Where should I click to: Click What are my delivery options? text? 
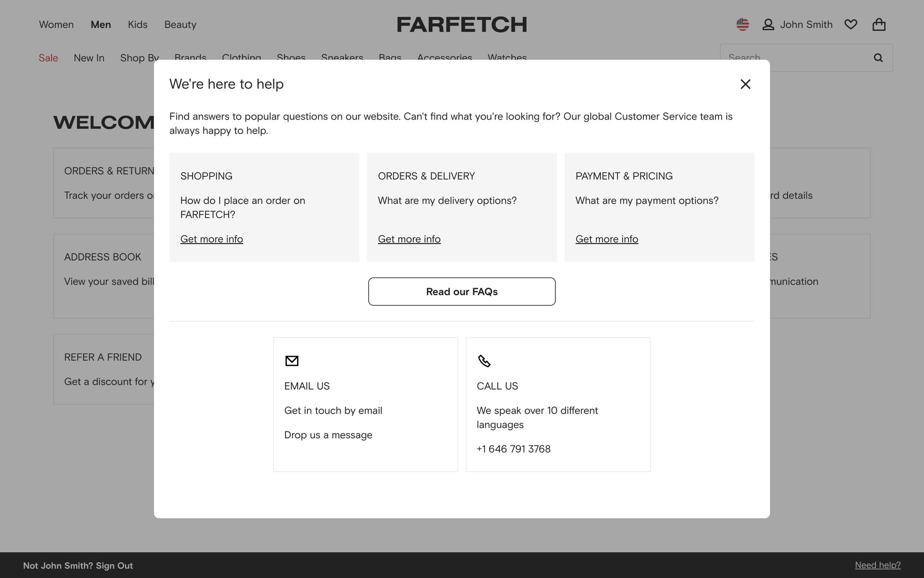tap(447, 200)
